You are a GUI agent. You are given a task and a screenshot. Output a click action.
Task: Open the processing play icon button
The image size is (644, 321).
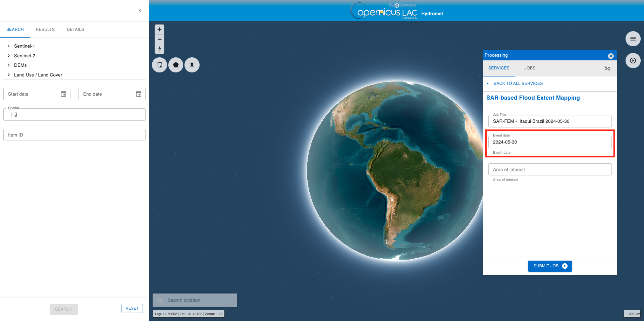click(x=633, y=61)
